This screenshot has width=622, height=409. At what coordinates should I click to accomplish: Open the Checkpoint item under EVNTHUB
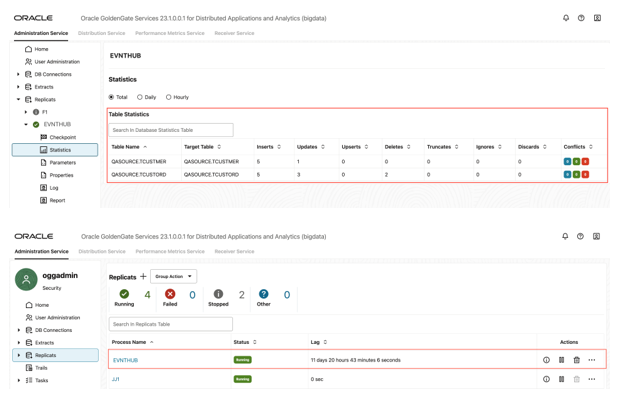tap(63, 137)
